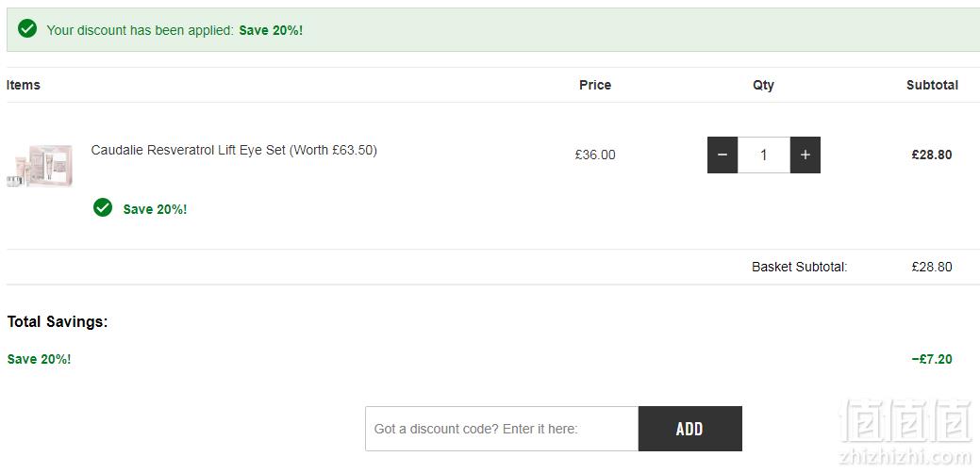Click the bold Save 20%! text in banner
The height and width of the screenshot is (473, 980).
click(271, 30)
